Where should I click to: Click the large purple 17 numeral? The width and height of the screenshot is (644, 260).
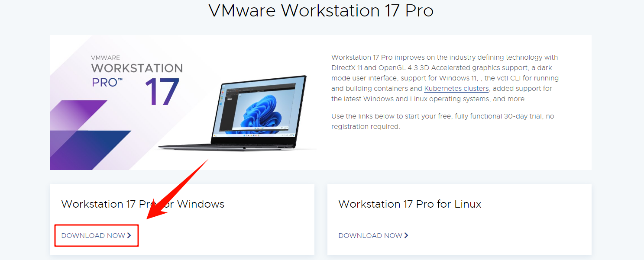[162, 92]
